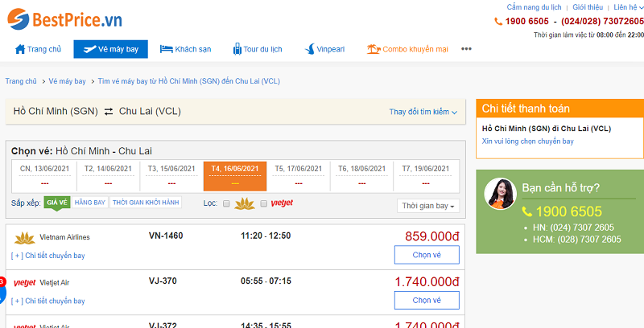The height and width of the screenshot is (328, 644).
Task: Click the house icon beside Trang chủ
Action: [20, 49]
